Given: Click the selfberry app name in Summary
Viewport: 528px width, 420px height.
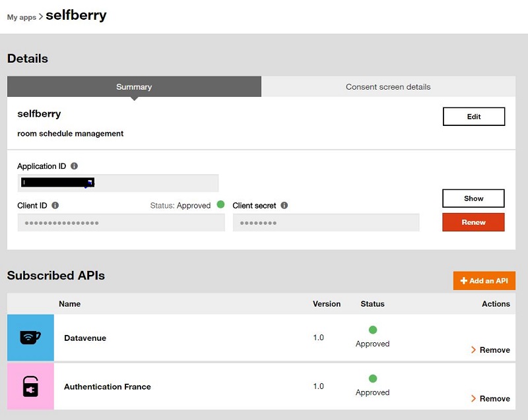Looking at the screenshot, I should [x=39, y=113].
